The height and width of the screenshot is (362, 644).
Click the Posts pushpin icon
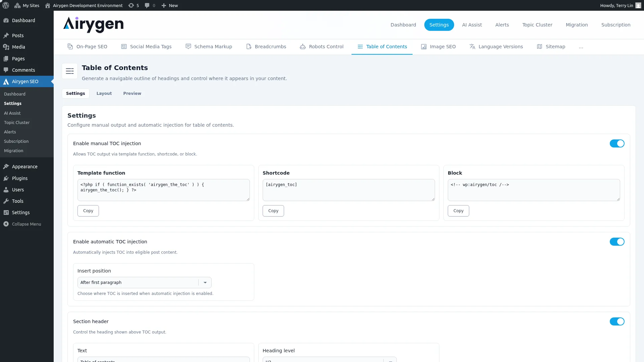coord(6,36)
